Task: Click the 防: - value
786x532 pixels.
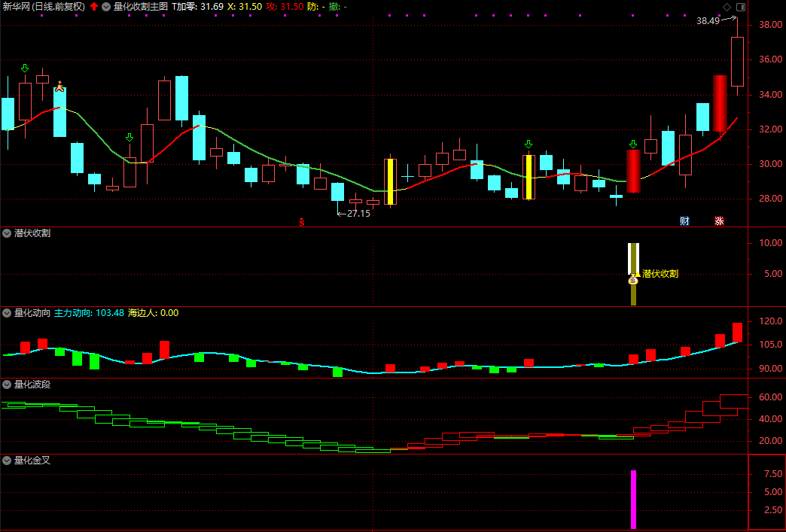Action: point(315,7)
